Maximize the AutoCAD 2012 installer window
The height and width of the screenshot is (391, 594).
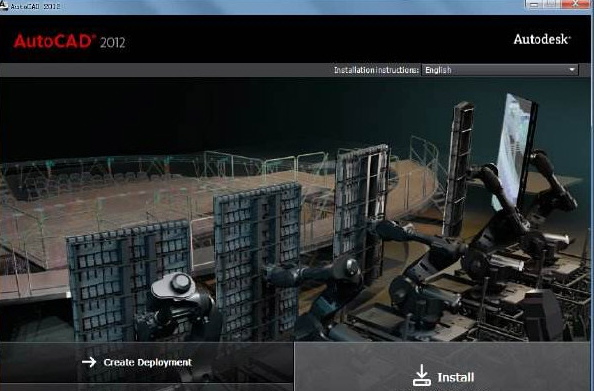(552, 4)
